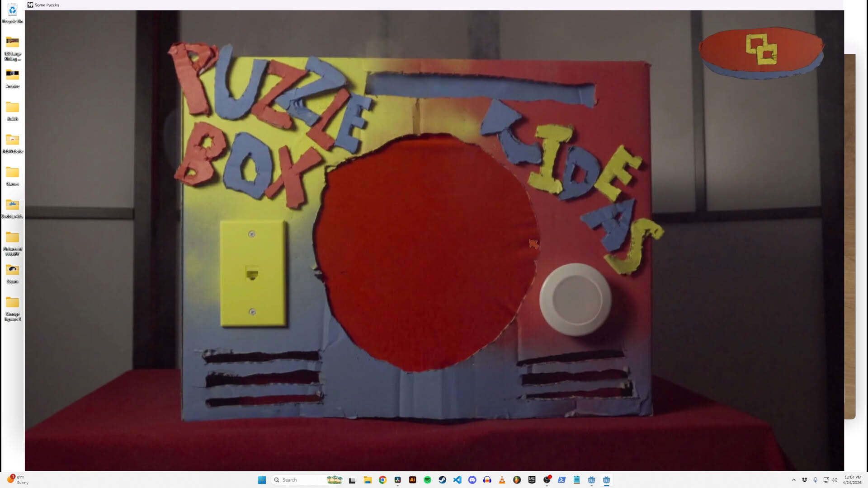Open Adobe Illustrator from the taskbar
868x488 pixels.
[x=412, y=480]
